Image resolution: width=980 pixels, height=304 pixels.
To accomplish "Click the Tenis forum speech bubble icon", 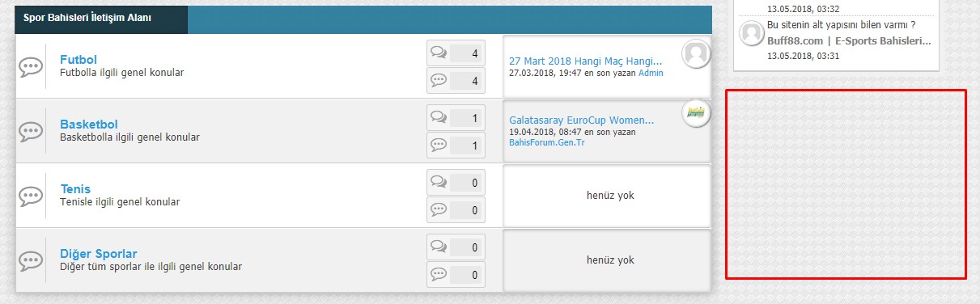I will tap(31, 196).
